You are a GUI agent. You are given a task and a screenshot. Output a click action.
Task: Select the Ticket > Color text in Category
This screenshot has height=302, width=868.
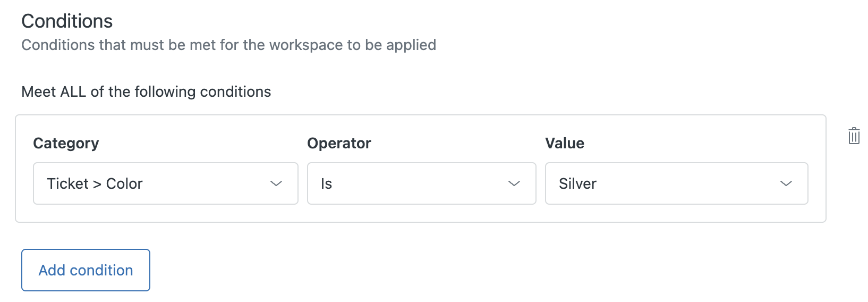(x=95, y=183)
